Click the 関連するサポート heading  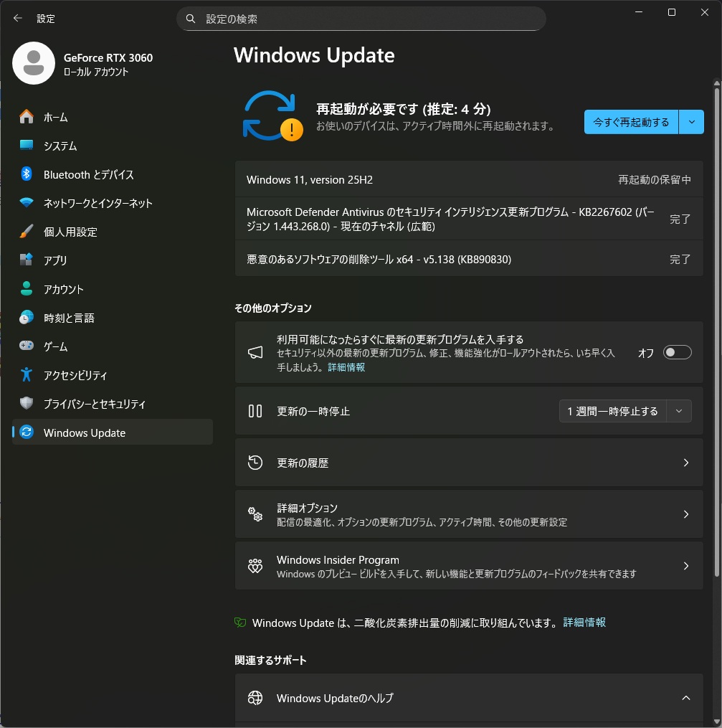(x=270, y=660)
